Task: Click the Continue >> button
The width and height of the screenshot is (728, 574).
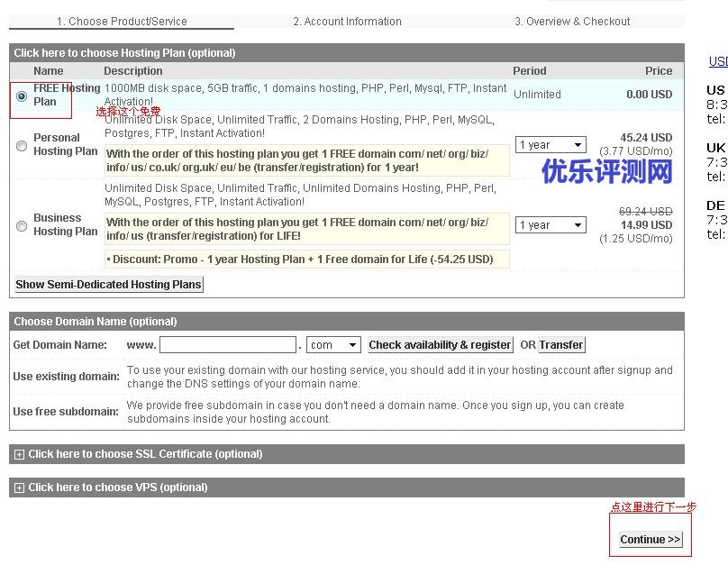Action: 650,540
